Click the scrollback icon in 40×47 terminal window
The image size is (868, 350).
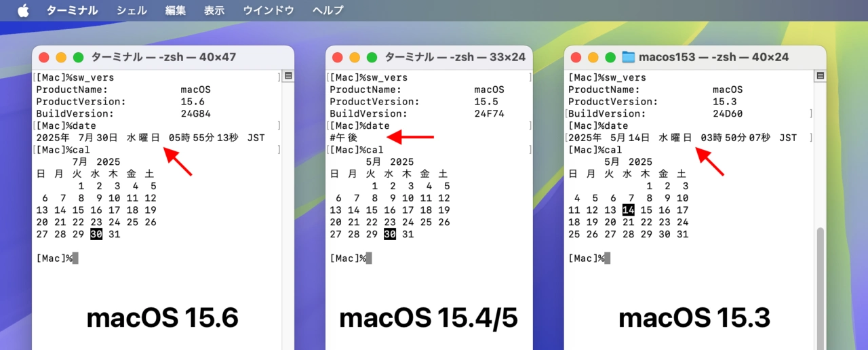[x=288, y=75]
